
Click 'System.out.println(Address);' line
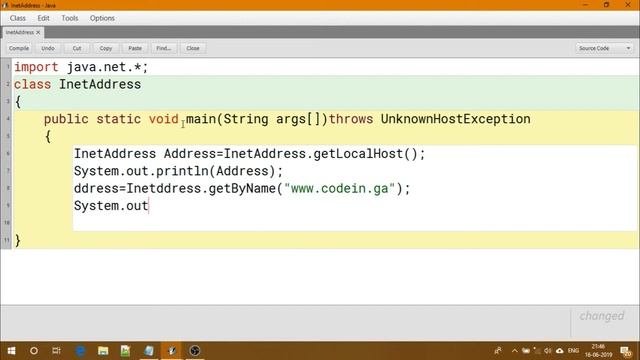[178, 171]
